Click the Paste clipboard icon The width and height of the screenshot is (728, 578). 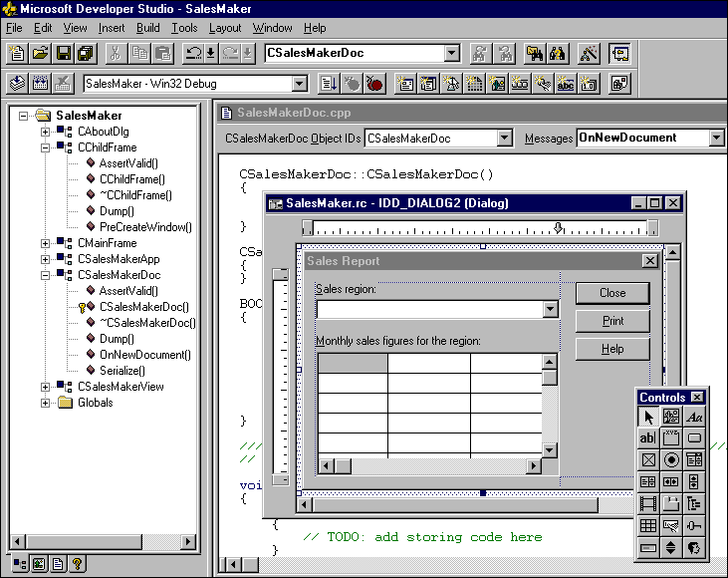[x=162, y=54]
